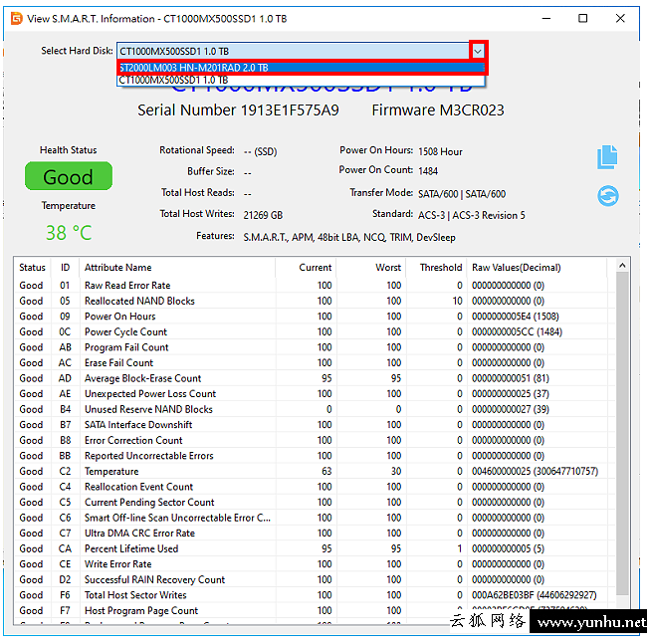The image size is (650, 644).
Task: Click the ID column header
Action: click(x=65, y=268)
